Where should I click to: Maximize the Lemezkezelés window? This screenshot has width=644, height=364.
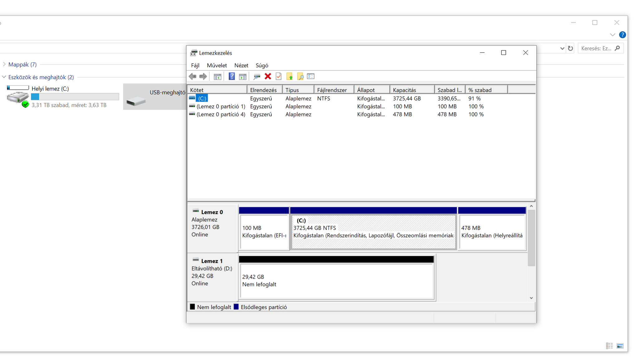(x=504, y=53)
